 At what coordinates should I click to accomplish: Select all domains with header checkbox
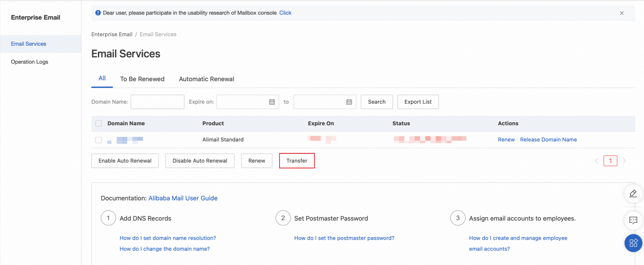(x=99, y=123)
